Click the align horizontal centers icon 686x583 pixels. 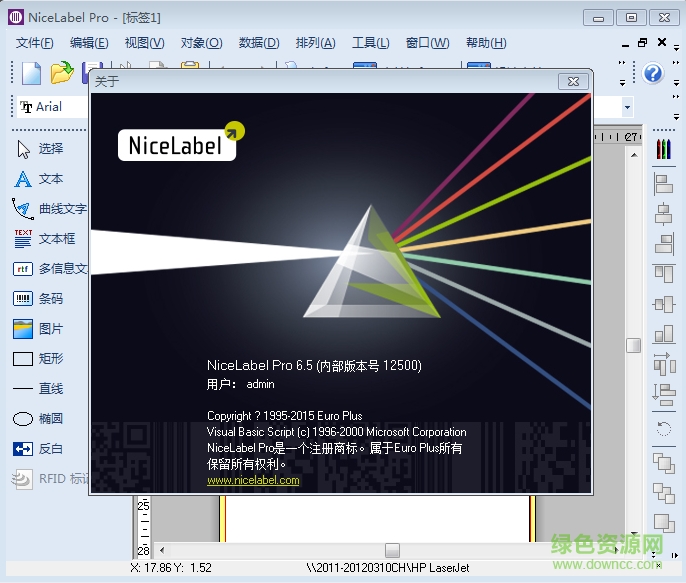663,214
